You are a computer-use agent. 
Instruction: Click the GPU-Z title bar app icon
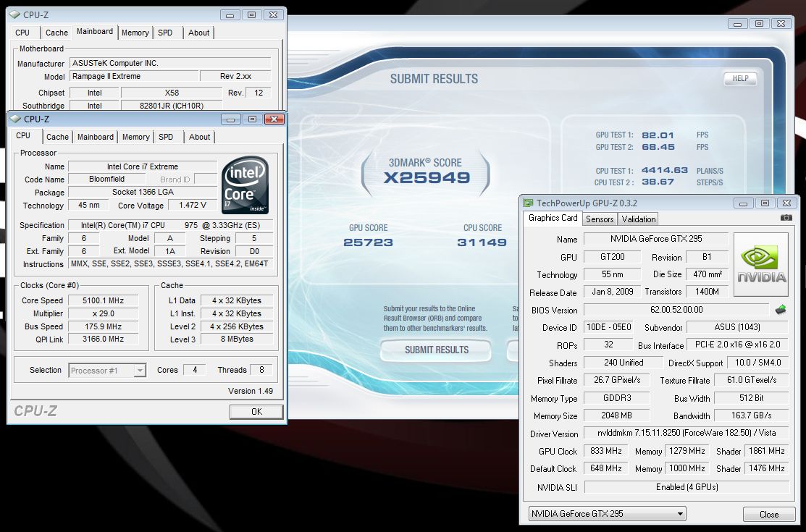click(x=528, y=203)
